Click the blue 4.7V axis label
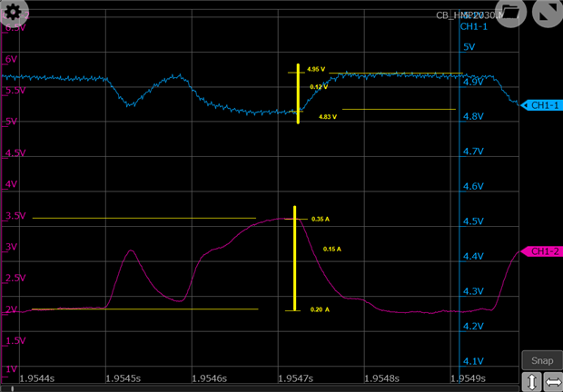This screenshot has height=392, width=563. coord(473,152)
